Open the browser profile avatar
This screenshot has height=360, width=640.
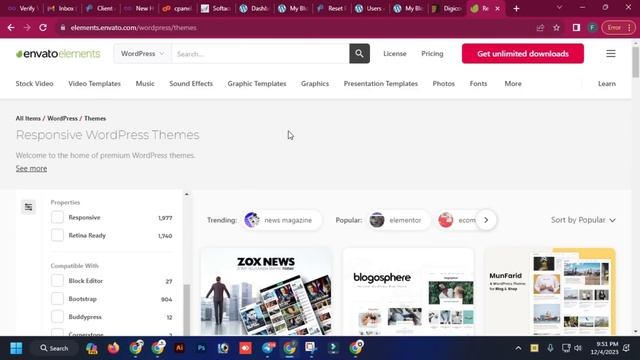tap(592, 28)
